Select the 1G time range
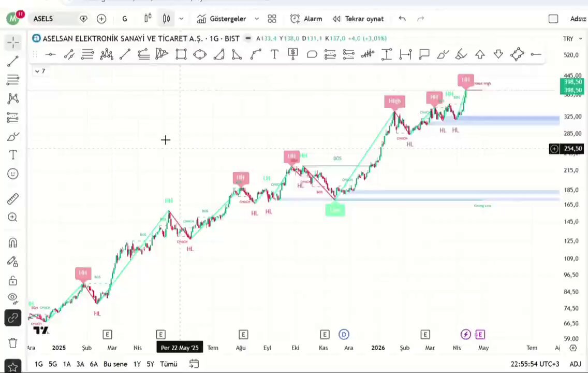588x373 pixels. point(39,364)
